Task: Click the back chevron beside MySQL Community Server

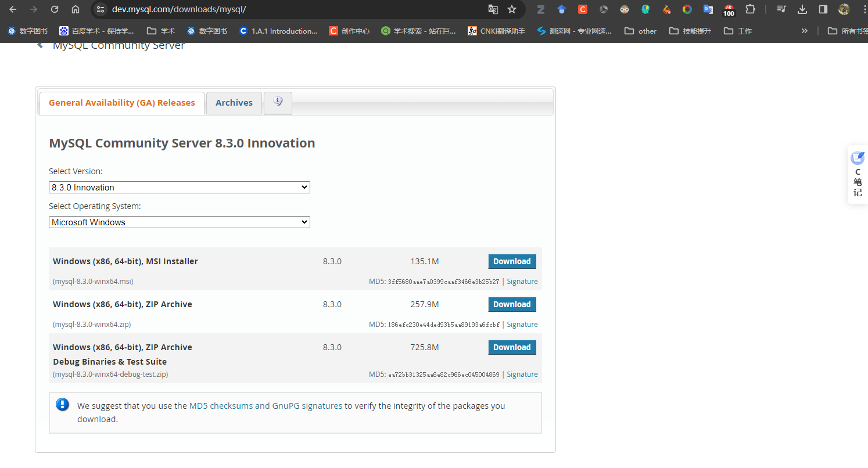Action: click(x=40, y=45)
